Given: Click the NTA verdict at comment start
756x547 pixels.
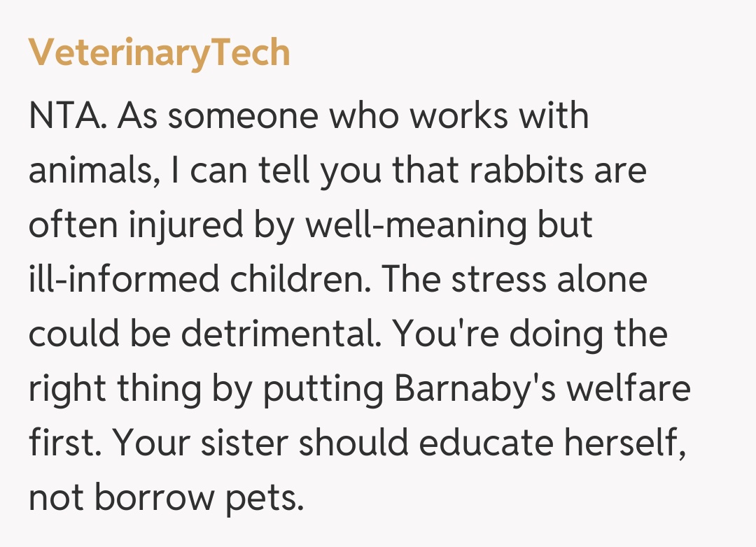Looking at the screenshot, I should click(66, 116).
